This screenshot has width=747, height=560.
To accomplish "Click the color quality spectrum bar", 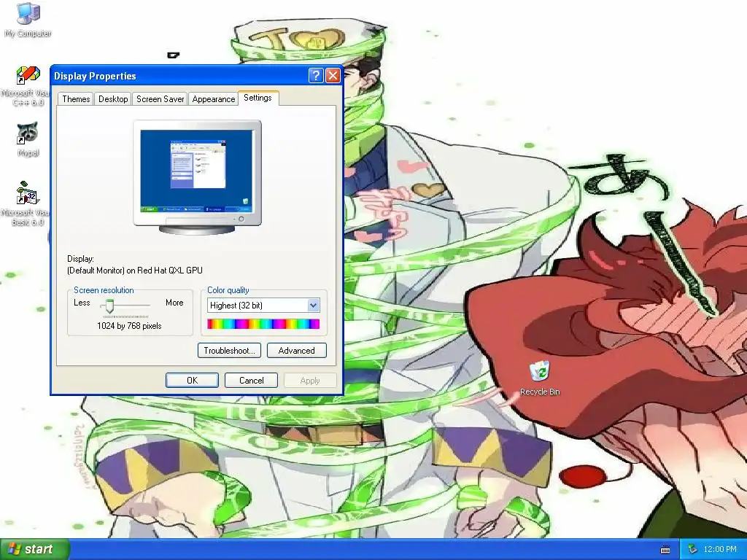I will 263,324.
